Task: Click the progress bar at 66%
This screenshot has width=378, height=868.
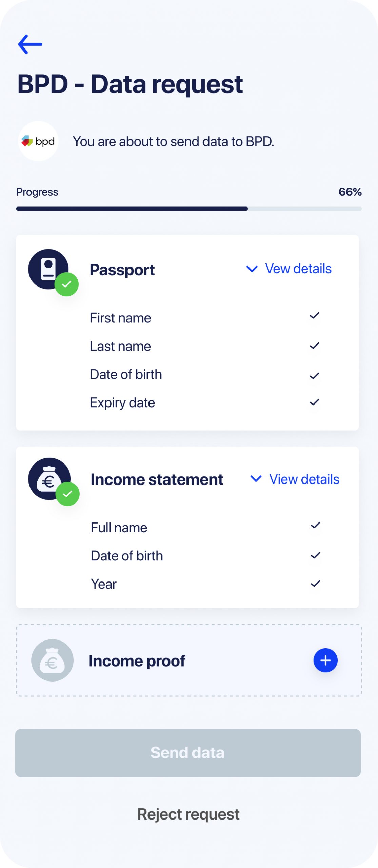Action: tap(189, 209)
